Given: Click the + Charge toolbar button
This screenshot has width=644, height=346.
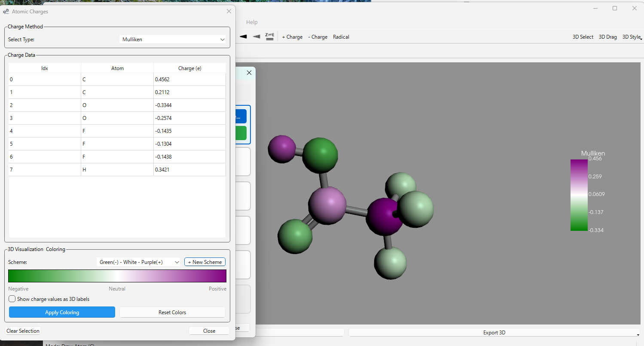Looking at the screenshot, I should 292,37.
